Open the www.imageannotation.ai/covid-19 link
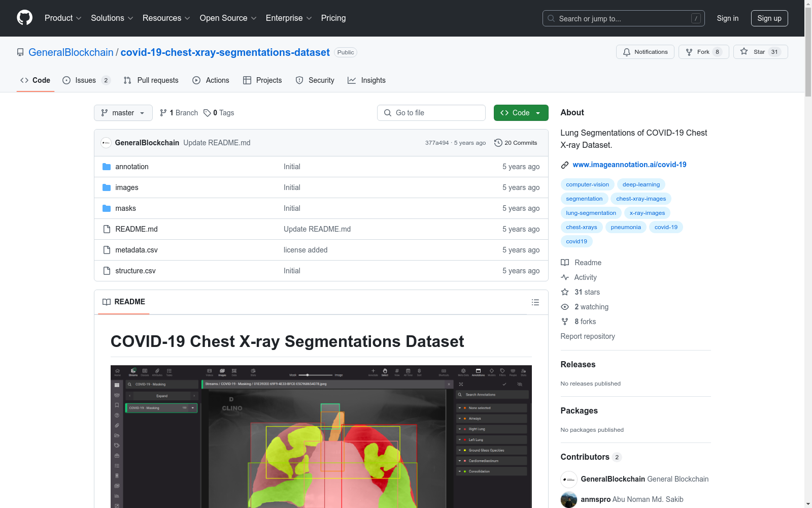Image resolution: width=812 pixels, height=508 pixels. 629,165
